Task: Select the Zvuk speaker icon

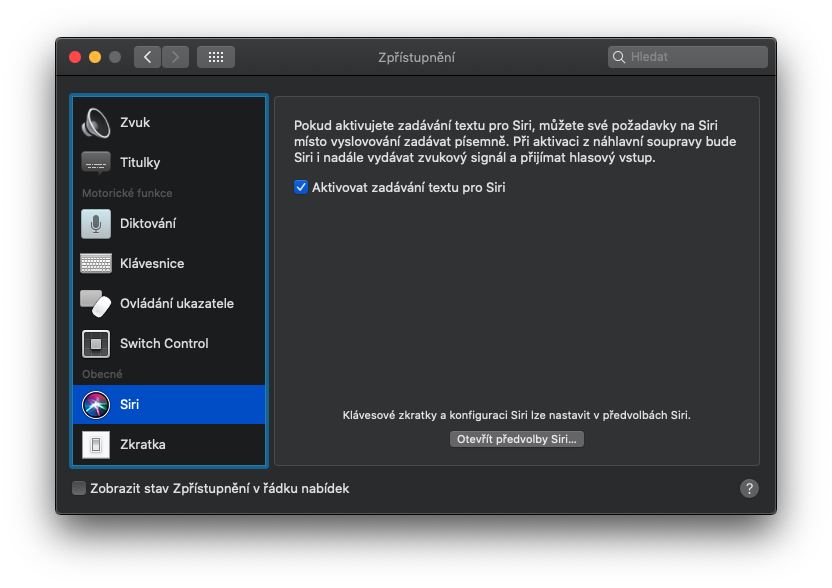Action: pyautogui.click(x=96, y=122)
